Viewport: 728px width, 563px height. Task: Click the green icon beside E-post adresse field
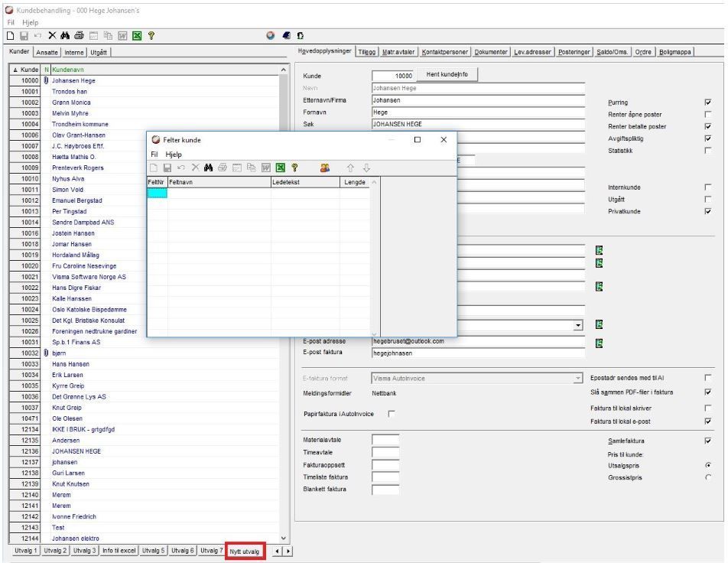coord(600,343)
